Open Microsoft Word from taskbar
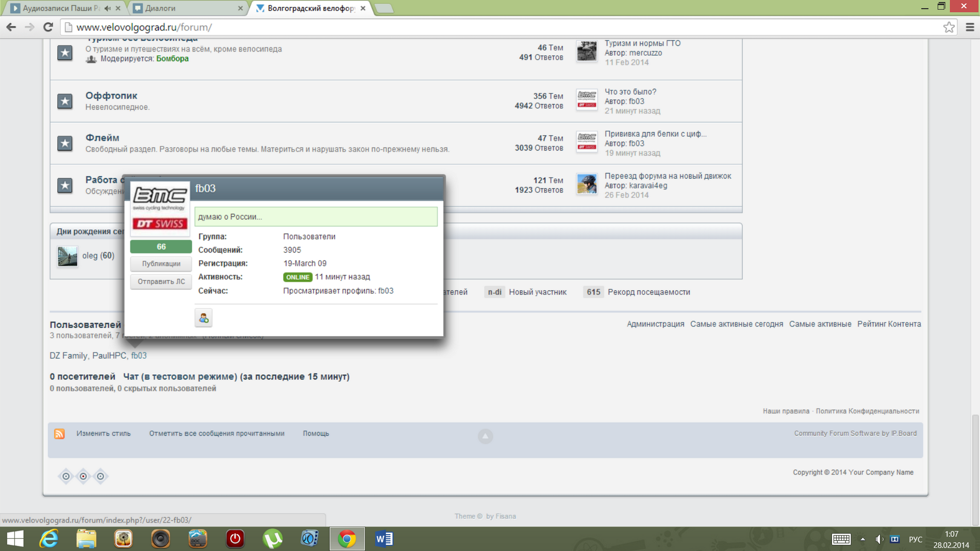The width and height of the screenshot is (980, 551). point(384,539)
